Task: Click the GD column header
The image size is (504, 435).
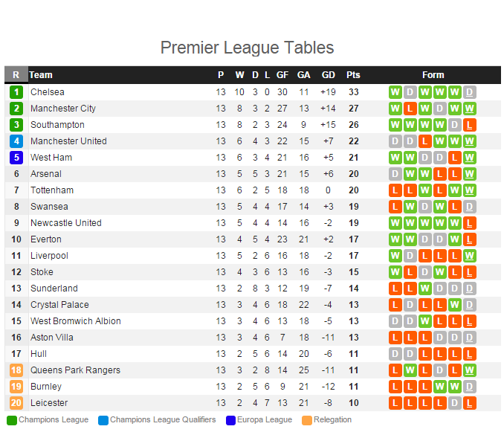Action: tap(328, 75)
